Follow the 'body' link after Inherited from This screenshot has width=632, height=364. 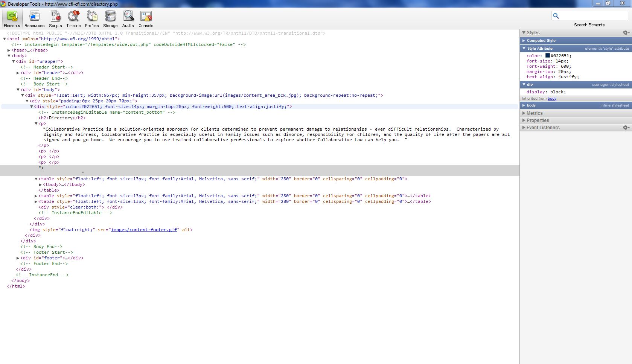coord(552,99)
